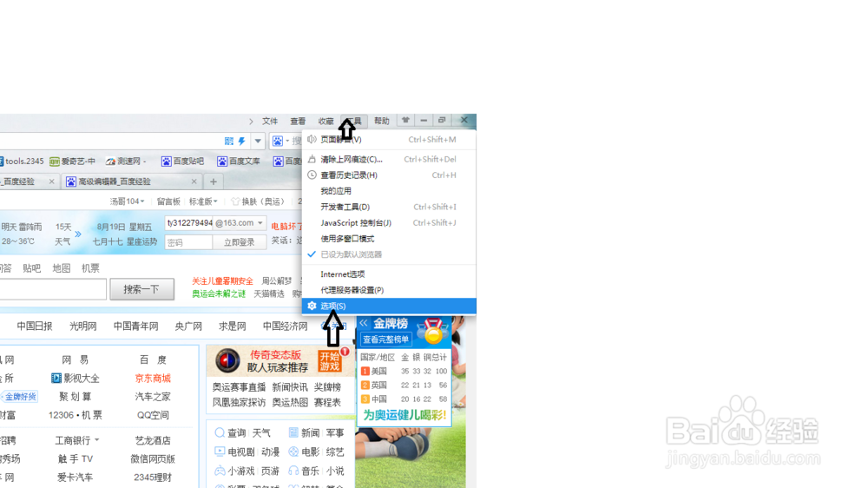Open 查看历史记录(H) entry
Screen dimensions: 868x488
point(389,175)
